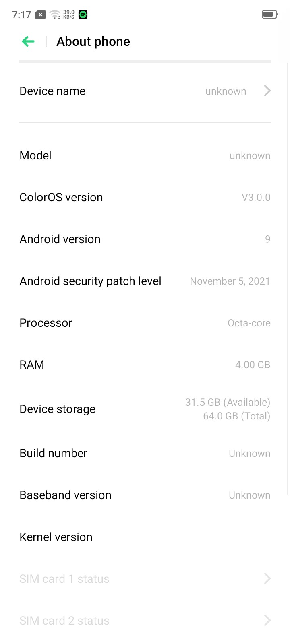This screenshot has height=644, width=290.
Task: Tap Android security patch level entry
Action: click(145, 281)
